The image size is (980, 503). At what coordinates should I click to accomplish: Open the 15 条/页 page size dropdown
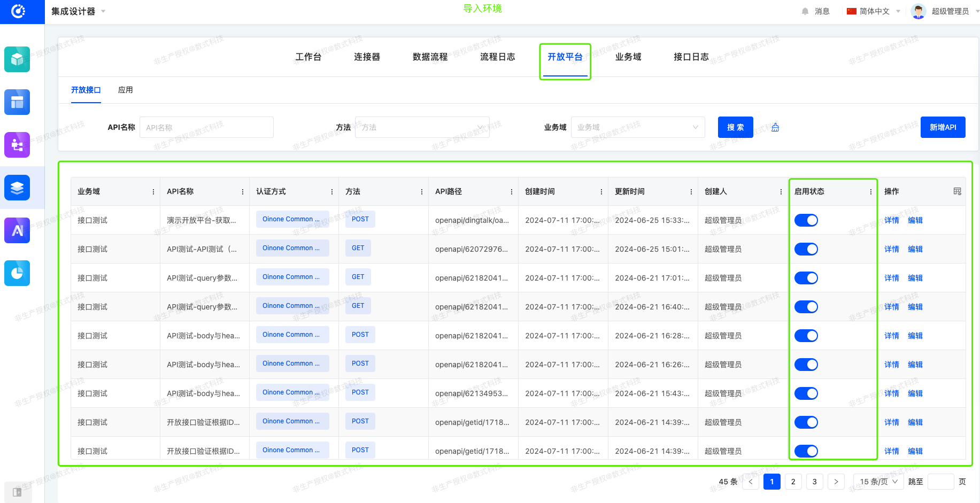coord(878,482)
